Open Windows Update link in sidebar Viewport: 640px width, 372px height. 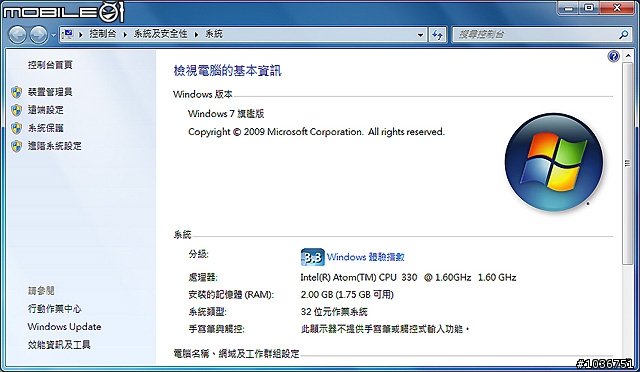[x=64, y=327]
